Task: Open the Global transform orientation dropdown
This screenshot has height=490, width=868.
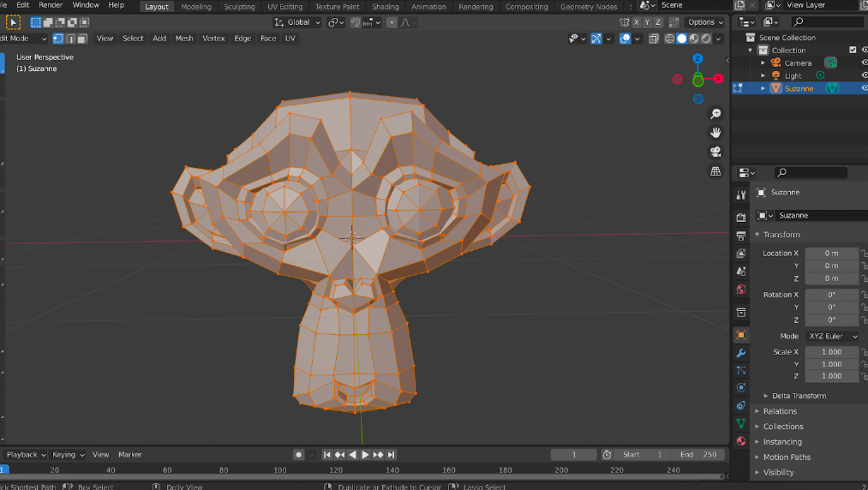Action: (x=298, y=22)
